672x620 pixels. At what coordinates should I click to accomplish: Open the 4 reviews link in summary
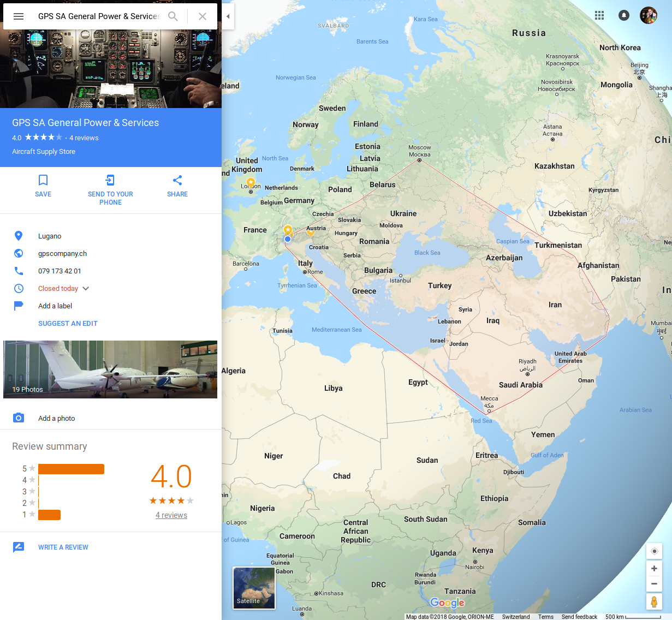tap(171, 515)
